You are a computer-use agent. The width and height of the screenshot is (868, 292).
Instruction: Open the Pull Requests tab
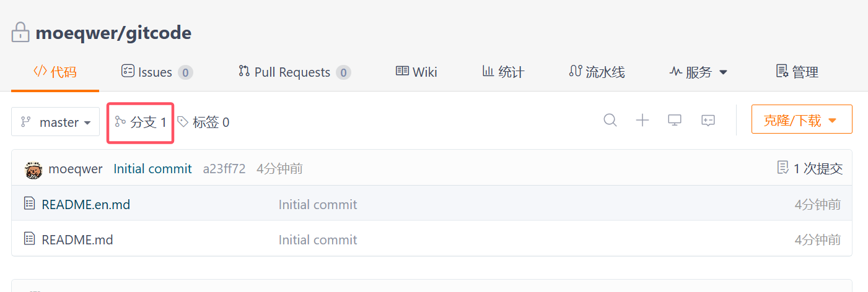click(x=295, y=72)
